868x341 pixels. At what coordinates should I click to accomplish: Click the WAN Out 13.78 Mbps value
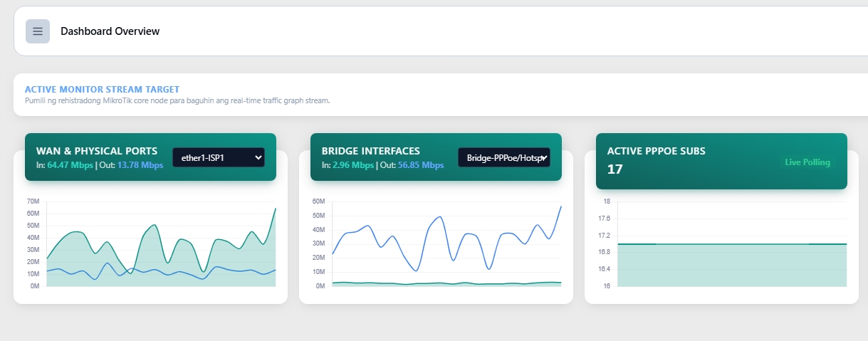[x=140, y=165]
